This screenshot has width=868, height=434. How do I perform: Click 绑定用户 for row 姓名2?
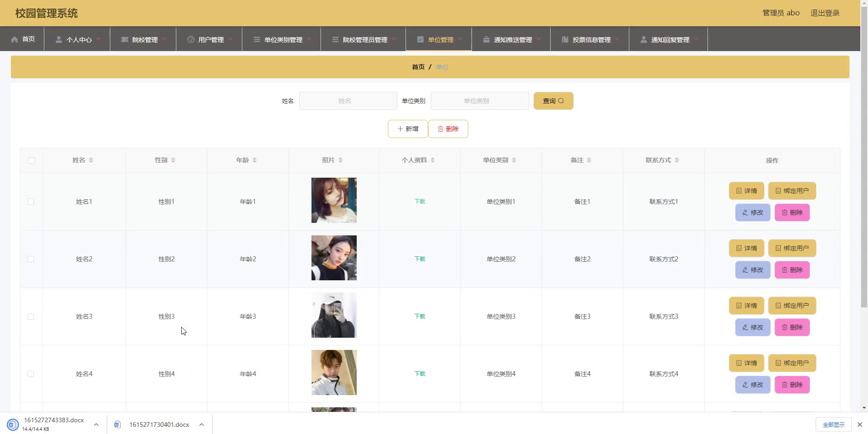click(792, 248)
